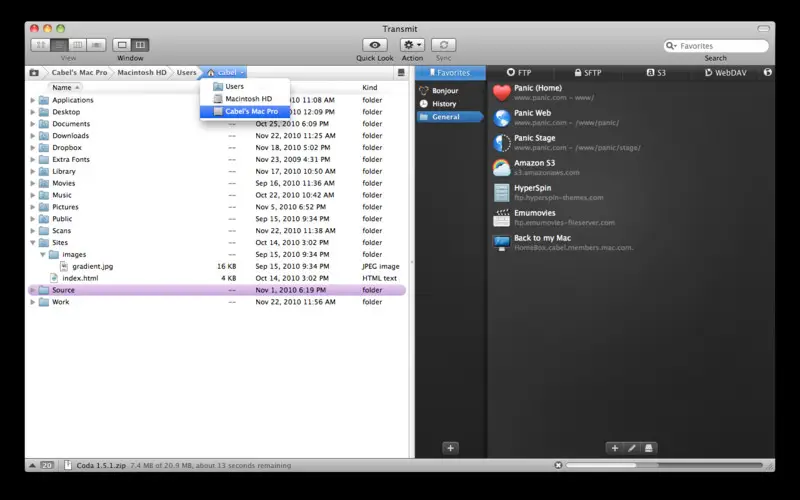Click the Favorites search field
The height and width of the screenshot is (500, 800).
tap(716, 46)
